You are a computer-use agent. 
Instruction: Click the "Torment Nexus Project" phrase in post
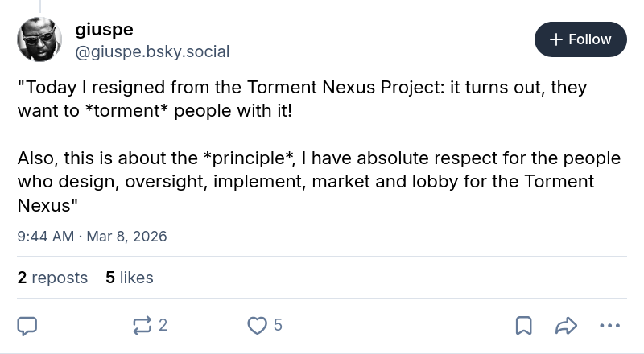(345, 88)
